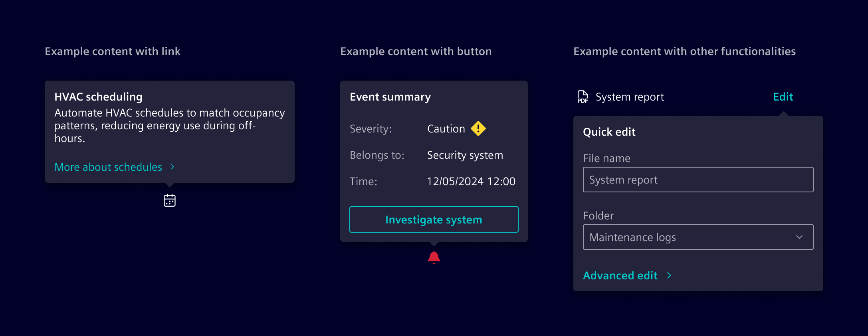Click the System report file label

click(x=630, y=97)
